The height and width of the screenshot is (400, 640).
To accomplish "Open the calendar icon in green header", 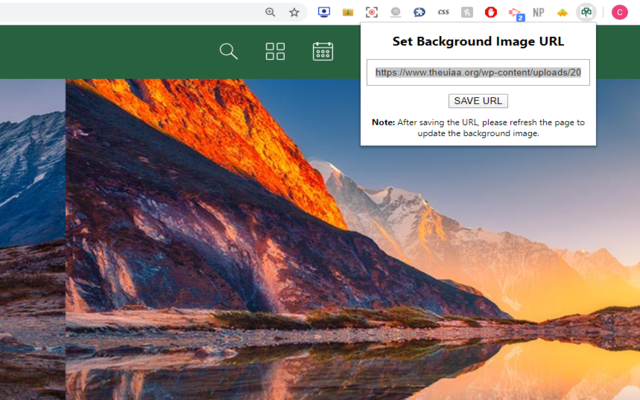I will click(323, 51).
